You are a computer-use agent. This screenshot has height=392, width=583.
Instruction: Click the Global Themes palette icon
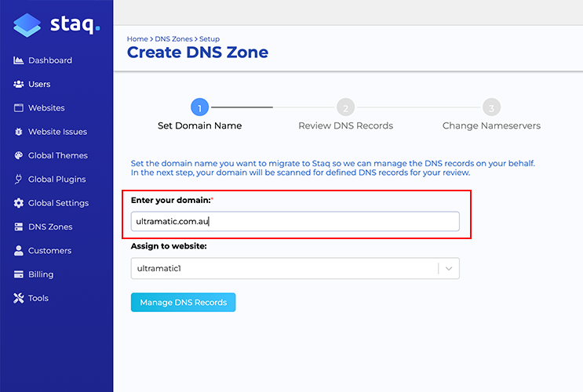[x=19, y=155]
